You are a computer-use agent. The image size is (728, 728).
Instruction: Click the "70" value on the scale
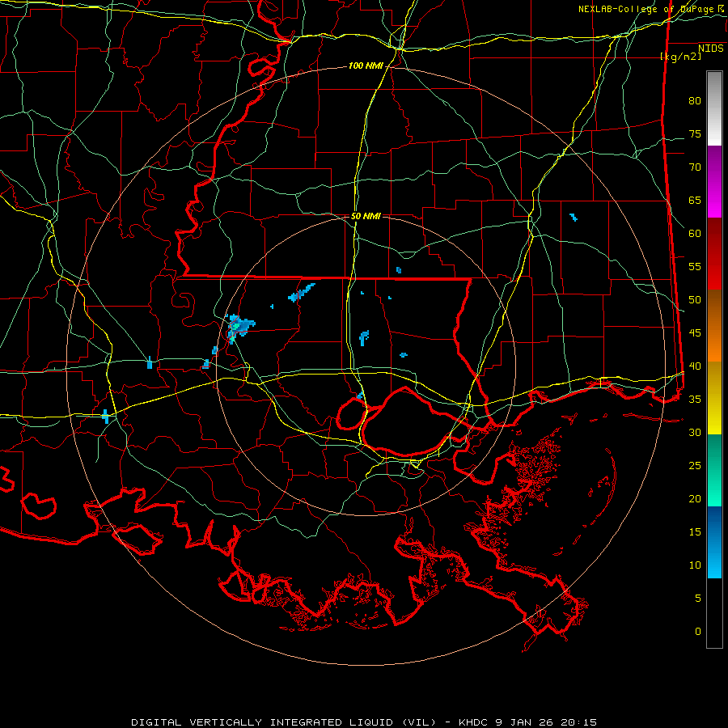pyautogui.click(x=695, y=167)
